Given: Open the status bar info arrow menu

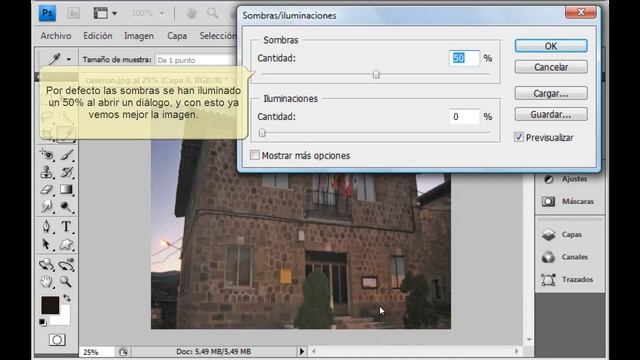Looking at the screenshot, I should click(302, 351).
